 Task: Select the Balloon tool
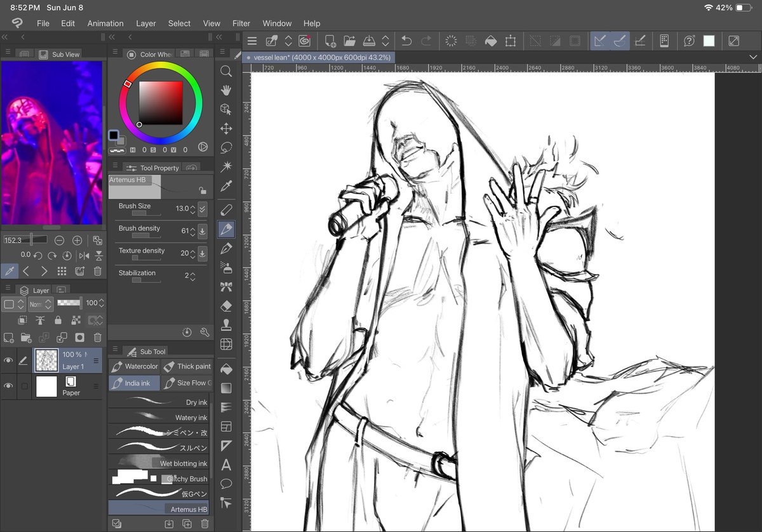pyautogui.click(x=226, y=483)
